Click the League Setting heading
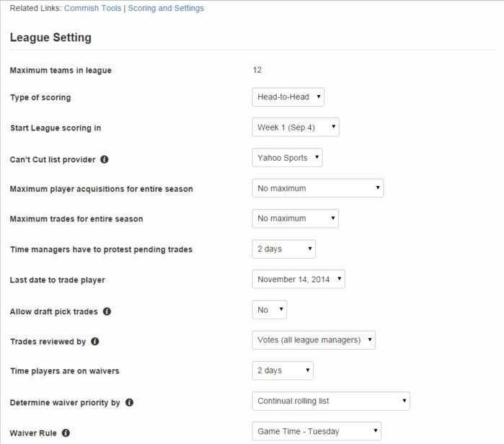Screen dimensions: 504x444 50,37
